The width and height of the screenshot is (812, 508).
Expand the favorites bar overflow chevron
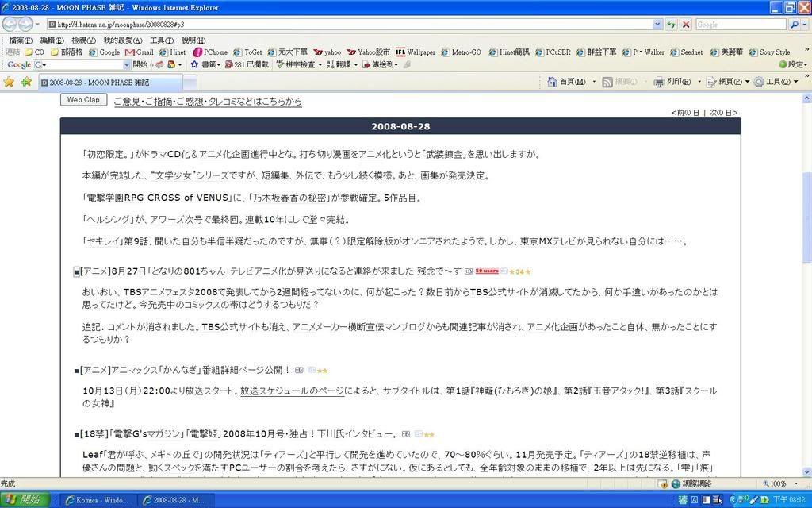(x=806, y=50)
